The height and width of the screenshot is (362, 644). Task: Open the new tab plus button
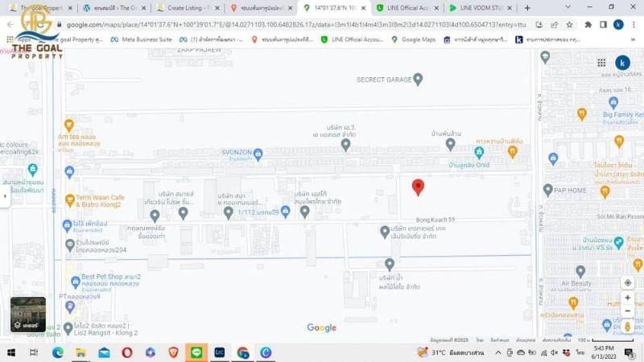point(527,8)
